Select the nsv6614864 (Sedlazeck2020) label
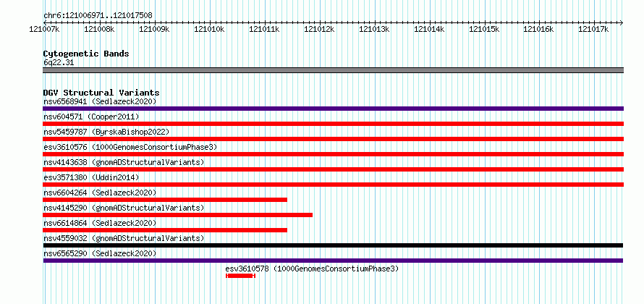Viewport: 644px width, 304px height. [100, 223]
